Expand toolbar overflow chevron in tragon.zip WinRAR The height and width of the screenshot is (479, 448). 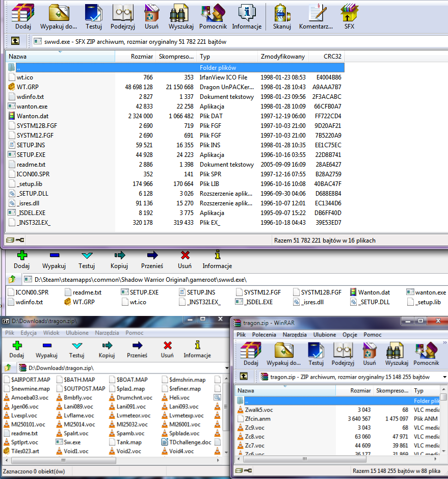(x=445, y=343)
